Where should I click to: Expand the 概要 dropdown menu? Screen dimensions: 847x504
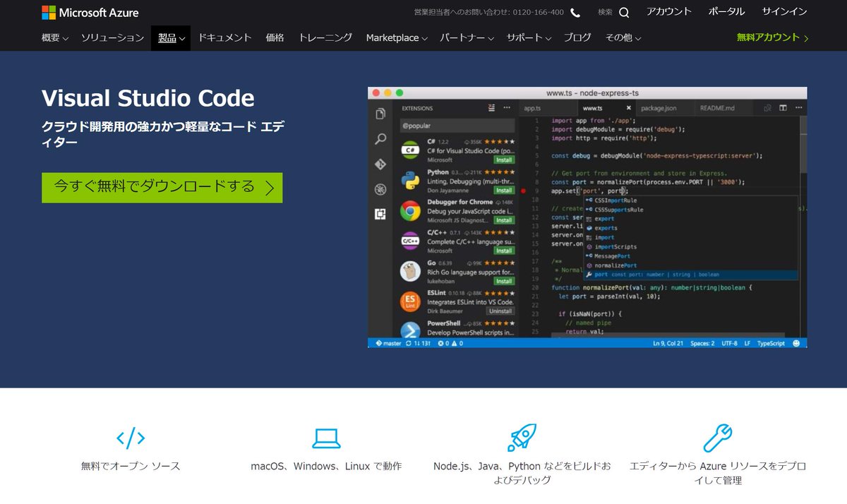point(55,38)
